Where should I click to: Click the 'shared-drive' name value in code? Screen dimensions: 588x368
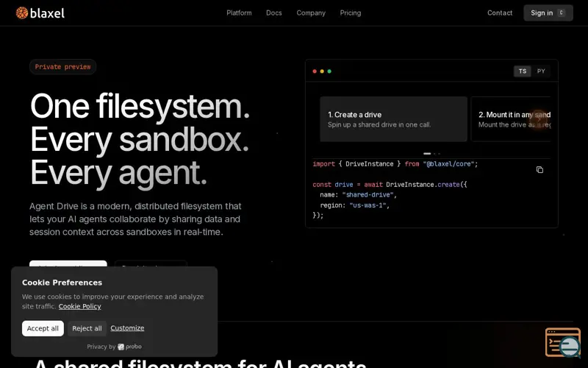[368, 194]
